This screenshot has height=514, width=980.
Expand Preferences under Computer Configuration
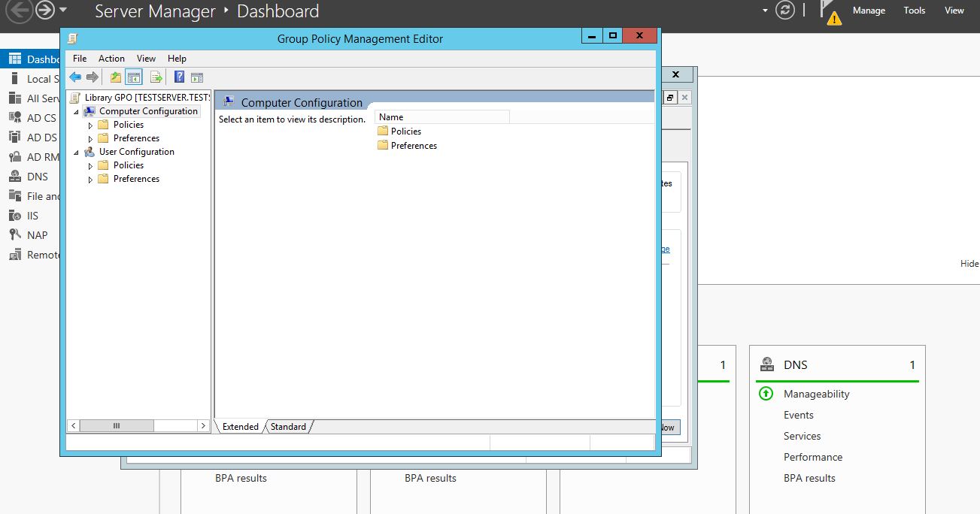90,139
